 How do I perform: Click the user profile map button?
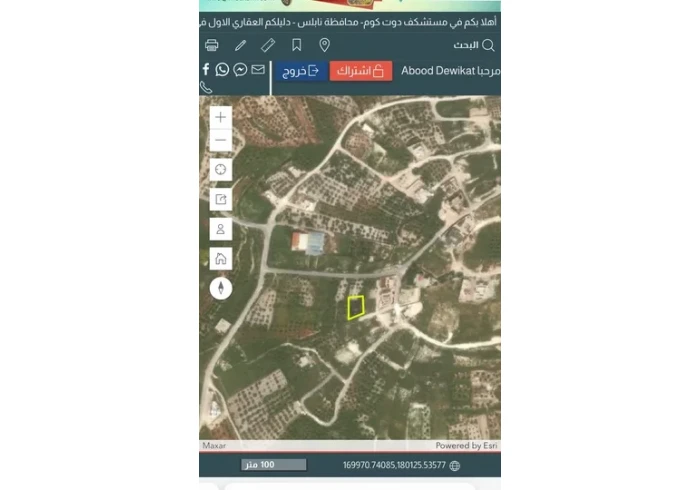[x=221, y=229]
